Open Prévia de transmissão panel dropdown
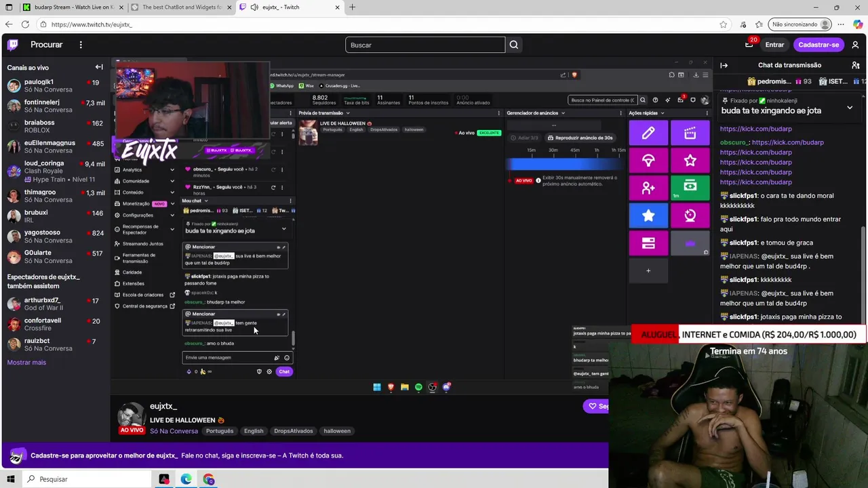The height and width of the screenshot is (488, 868). [x=348, y=113]
